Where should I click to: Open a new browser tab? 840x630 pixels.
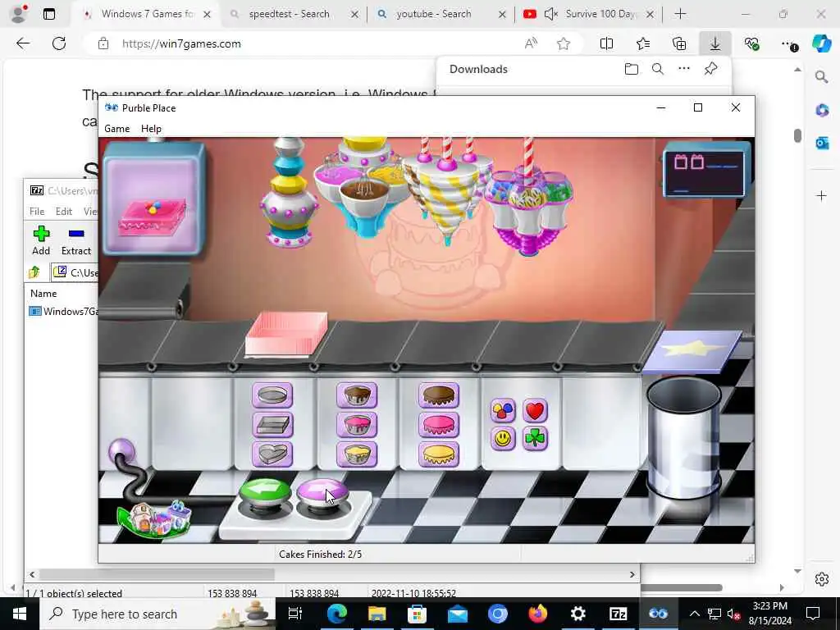(x=680, y=14)
